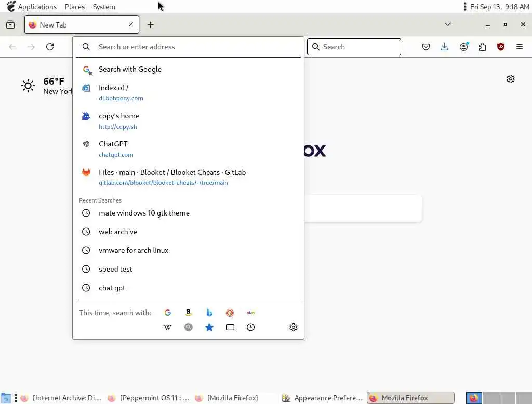
Task: Open search settings gear in dropdown
Action: pos(294,327)
